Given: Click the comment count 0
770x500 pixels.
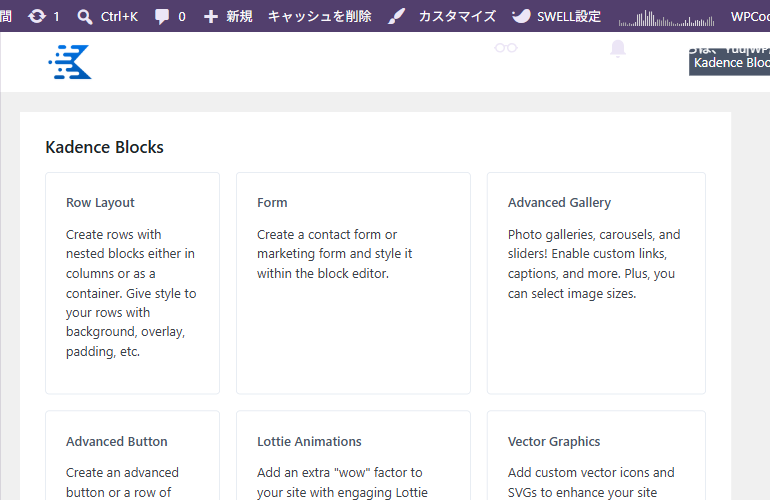Looking at the screenshot, I should pyautogui.click(x=182, y=17).
